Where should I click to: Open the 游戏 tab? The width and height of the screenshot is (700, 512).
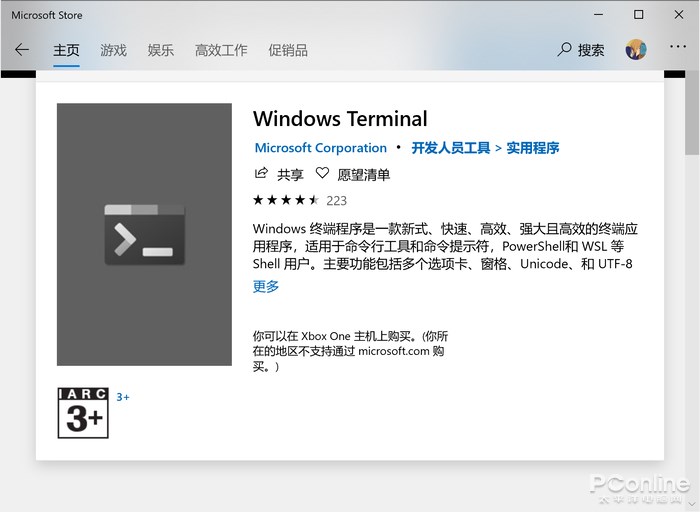pos(113,50)
